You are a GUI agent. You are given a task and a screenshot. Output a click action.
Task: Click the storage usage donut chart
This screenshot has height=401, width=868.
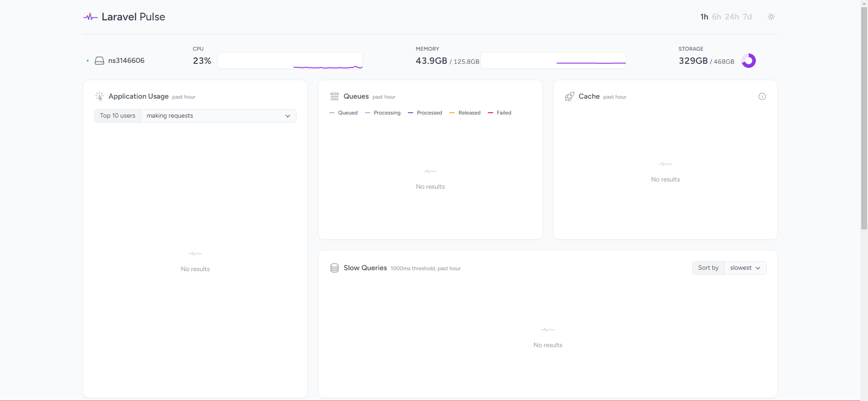click(748, 61)
